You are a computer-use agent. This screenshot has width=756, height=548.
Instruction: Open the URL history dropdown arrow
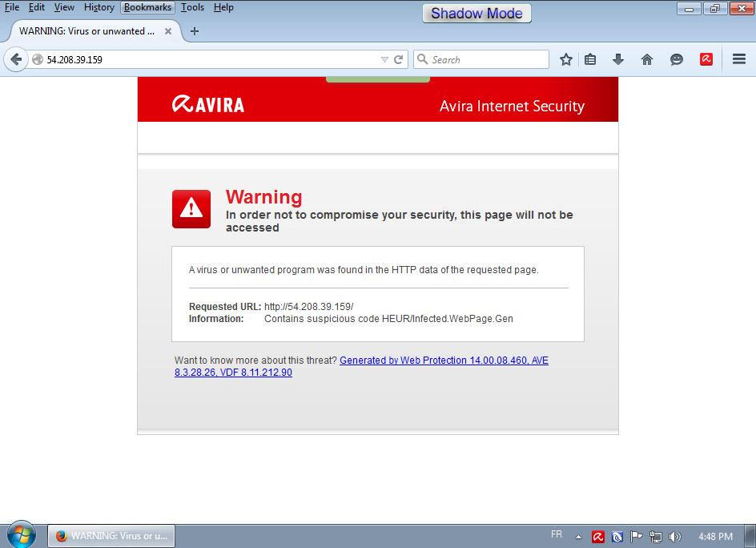384,60
